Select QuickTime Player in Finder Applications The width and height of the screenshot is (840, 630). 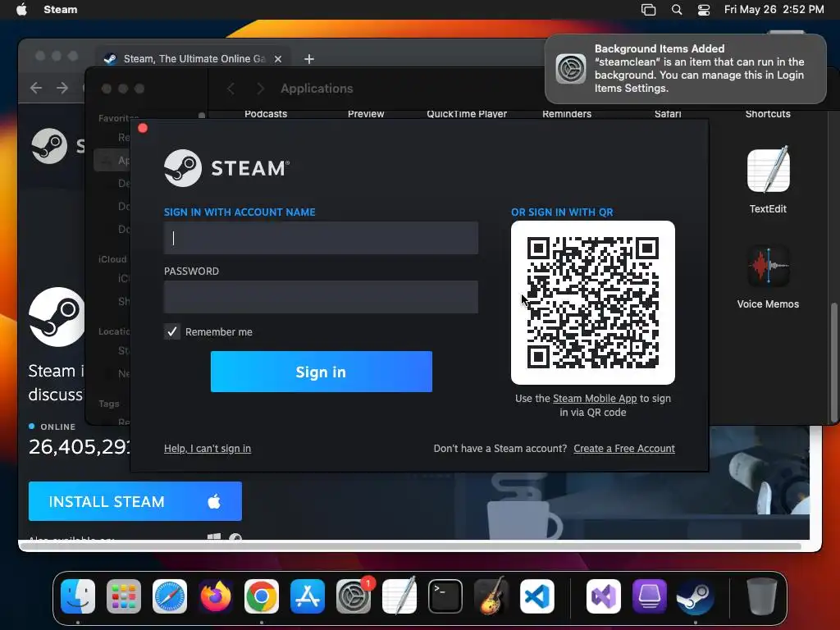tap(467, 113)
